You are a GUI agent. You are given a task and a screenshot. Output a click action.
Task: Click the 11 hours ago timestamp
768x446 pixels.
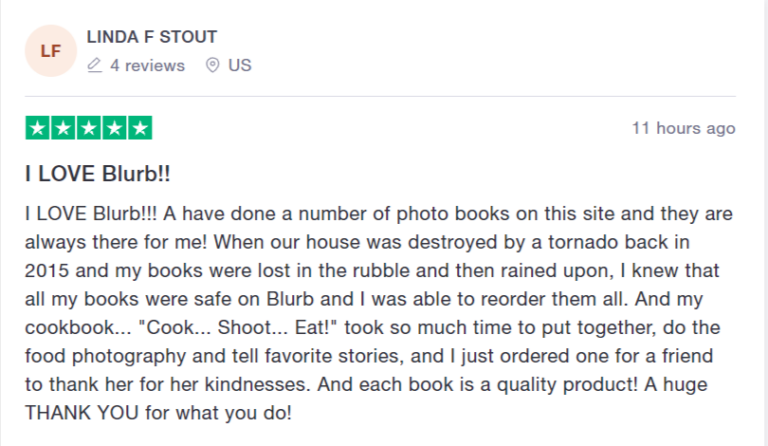[684, 128]
